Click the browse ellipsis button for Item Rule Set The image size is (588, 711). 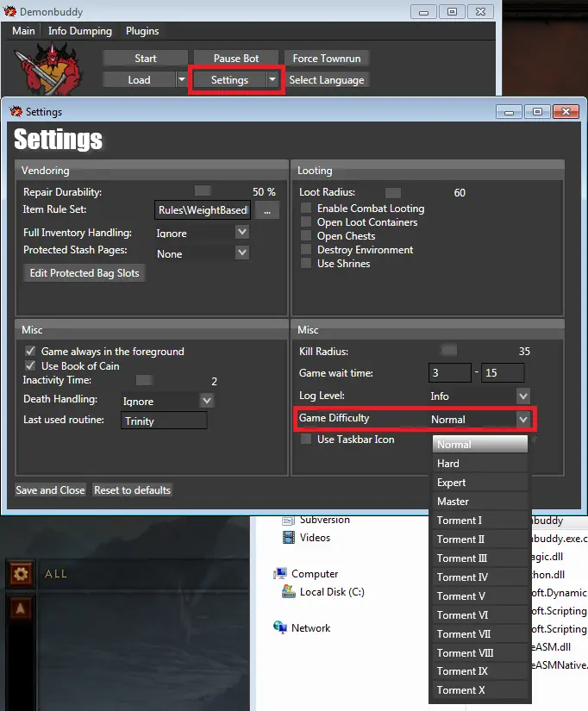267,210
